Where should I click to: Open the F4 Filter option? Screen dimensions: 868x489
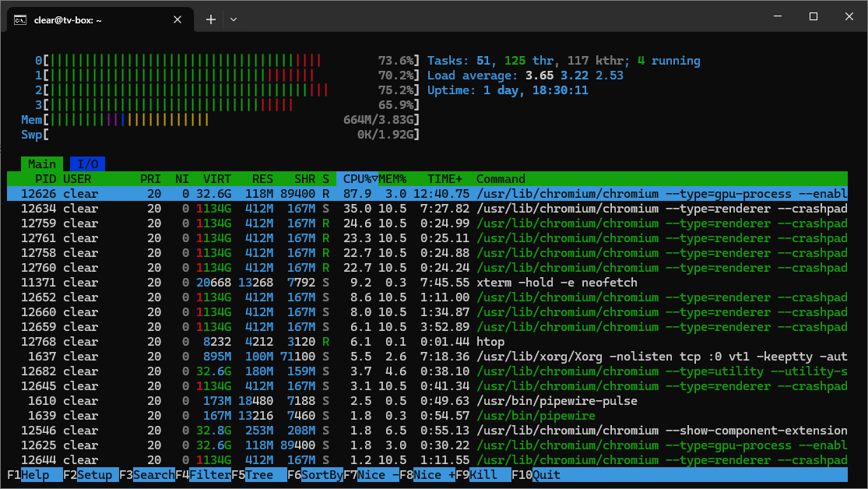click(x=204, y=475)
